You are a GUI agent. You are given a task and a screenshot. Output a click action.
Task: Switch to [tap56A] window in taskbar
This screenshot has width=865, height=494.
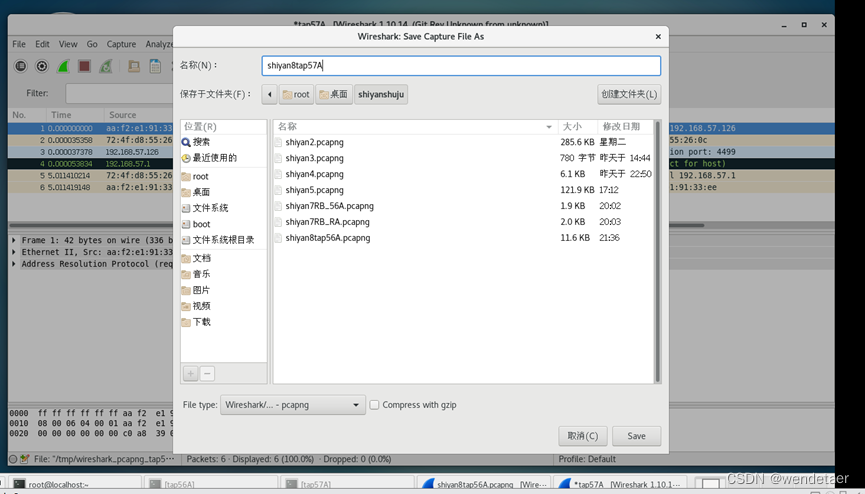[211, 484]
